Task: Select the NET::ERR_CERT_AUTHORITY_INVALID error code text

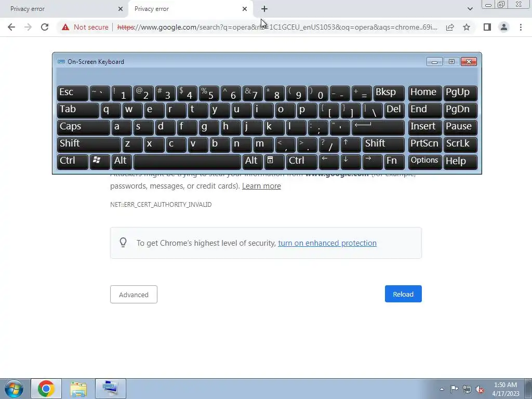Action: [161, 205]
